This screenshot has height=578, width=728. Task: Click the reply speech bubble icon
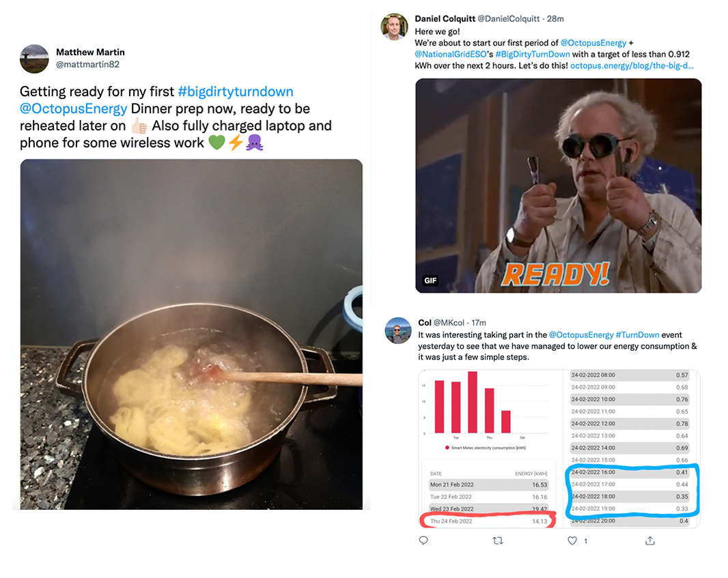423,540
